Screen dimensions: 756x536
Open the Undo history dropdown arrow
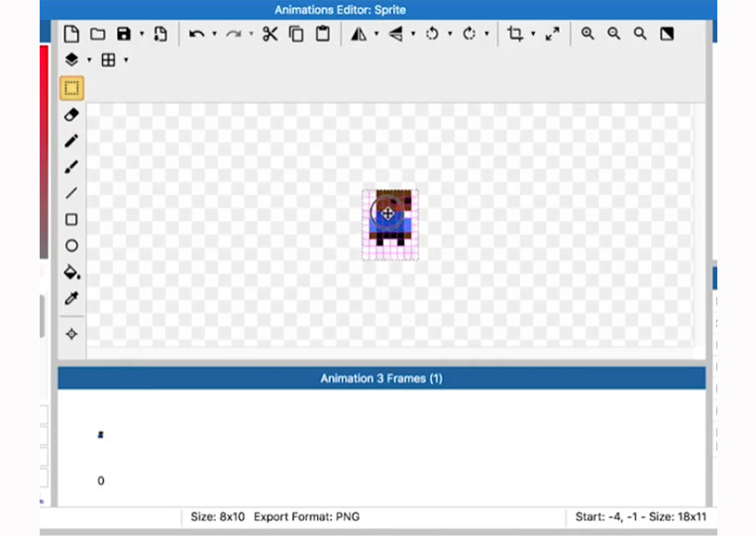pos(215,34)
